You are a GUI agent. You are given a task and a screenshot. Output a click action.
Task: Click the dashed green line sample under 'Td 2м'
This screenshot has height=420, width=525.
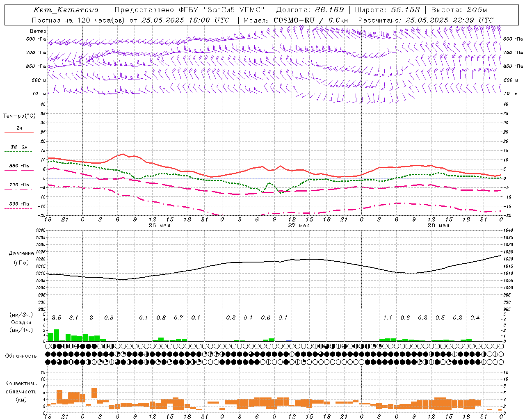click(x=18, y=152)
